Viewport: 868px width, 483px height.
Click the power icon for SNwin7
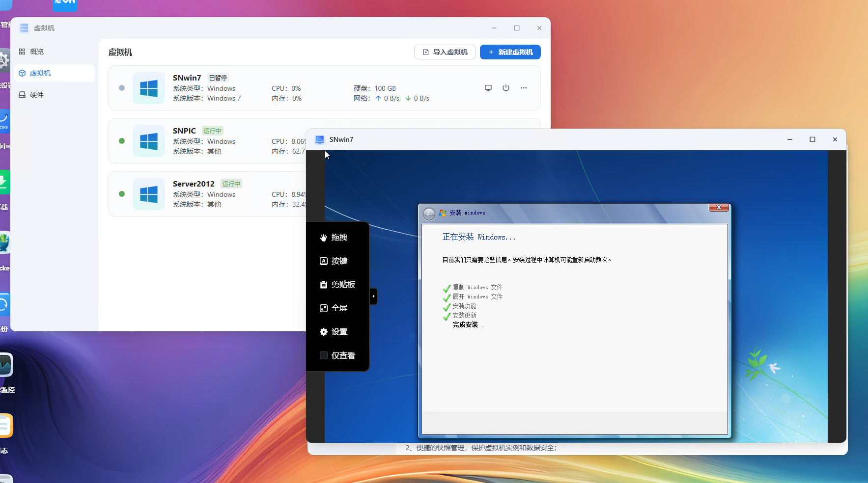pyautogui.click(x=505, y=88)
